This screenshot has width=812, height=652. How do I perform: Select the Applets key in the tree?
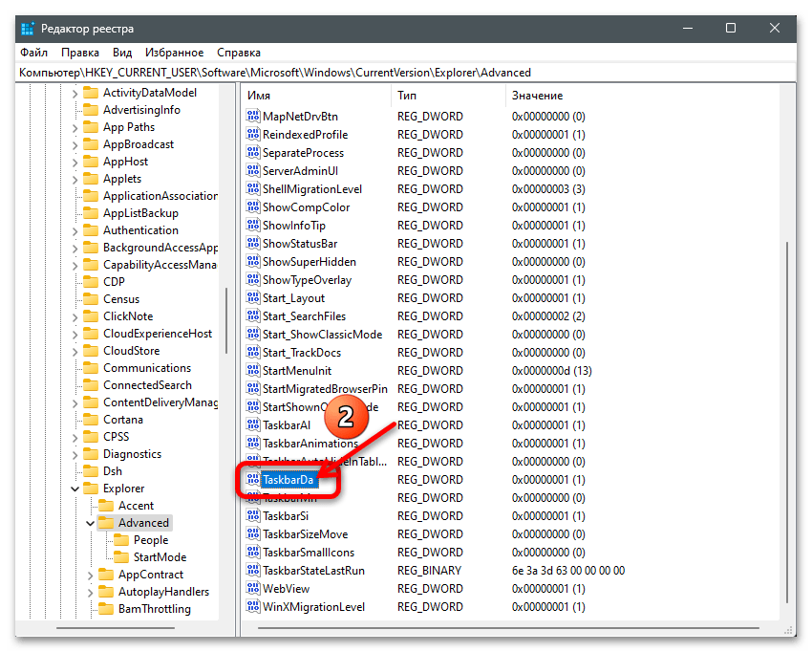coord(122,178)
